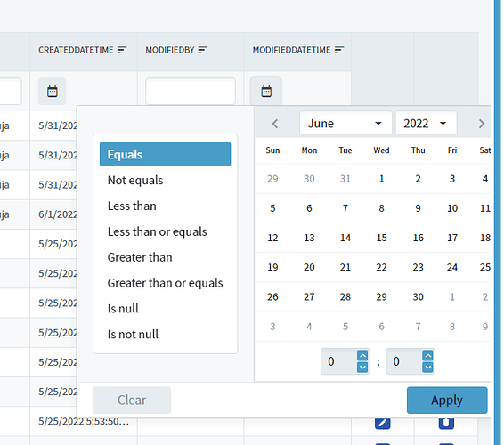Viewport: 504px width, 445px height.
Task: Click the MODIFIEDBY filter text field
Action: click(x=191, y=92)
